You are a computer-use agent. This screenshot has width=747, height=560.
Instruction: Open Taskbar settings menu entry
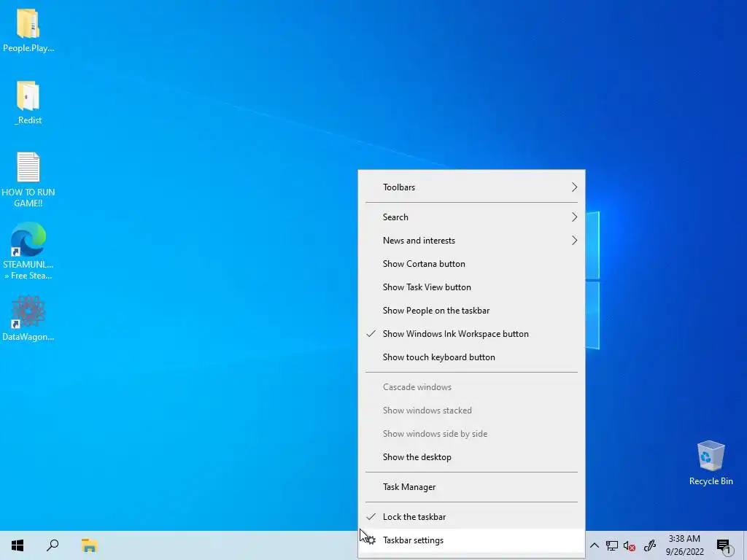pyautogui.click(x=471, y=540)
